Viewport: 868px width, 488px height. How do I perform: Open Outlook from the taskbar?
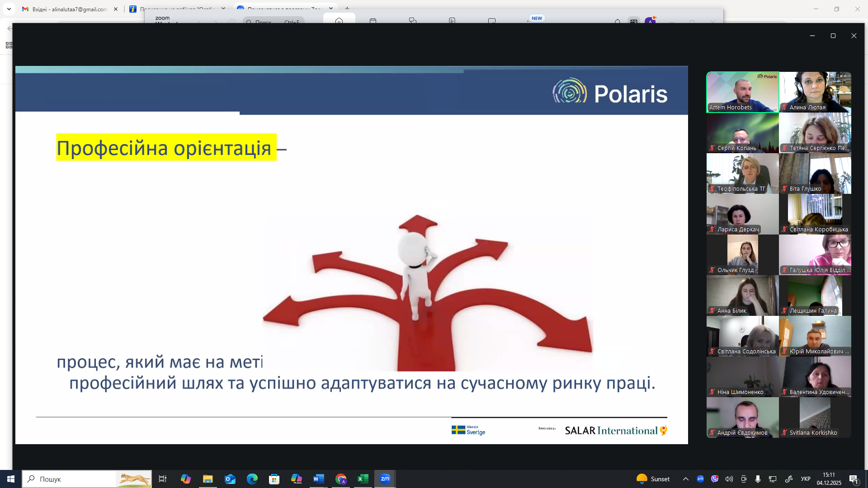[x=230, y=479]
